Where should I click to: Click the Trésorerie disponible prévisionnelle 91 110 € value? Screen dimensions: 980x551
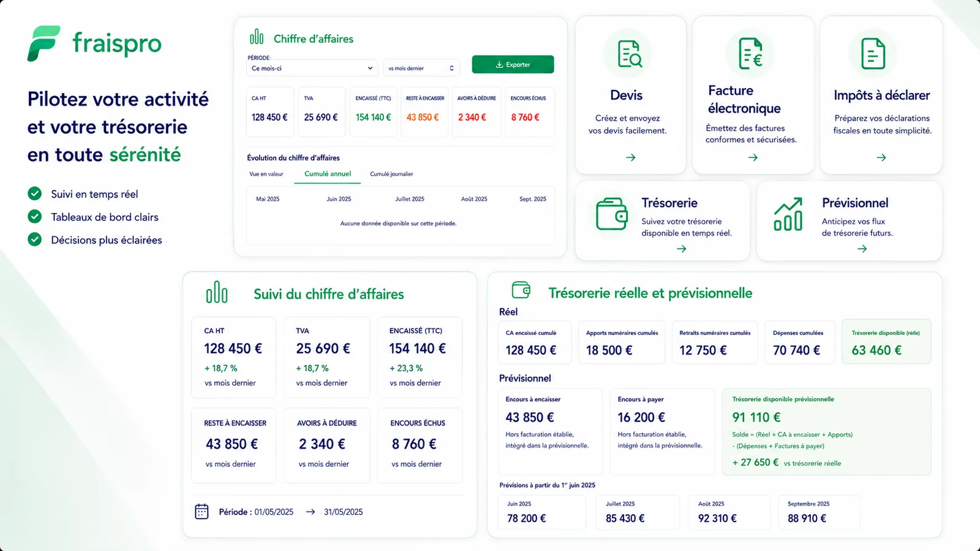point(756,417)
